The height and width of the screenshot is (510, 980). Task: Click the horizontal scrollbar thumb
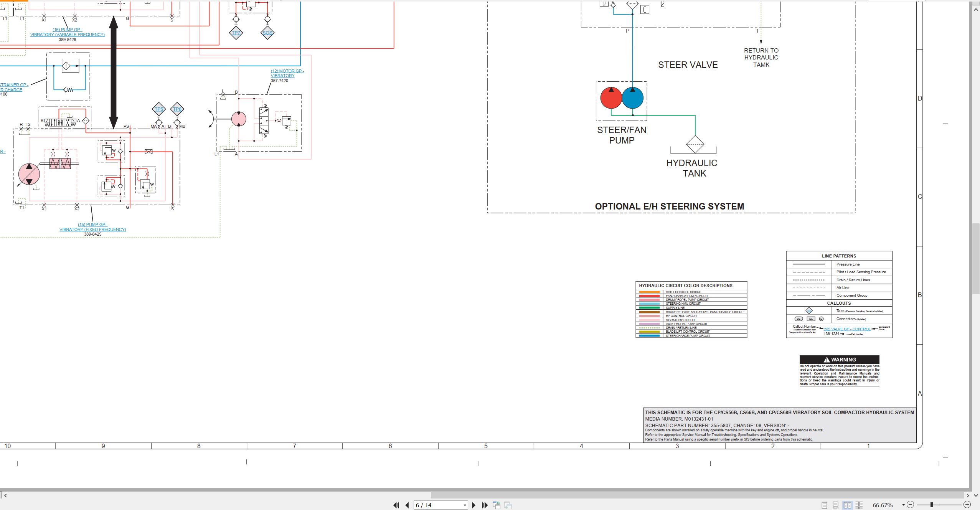pyautogui.click(x=698, y=495)
